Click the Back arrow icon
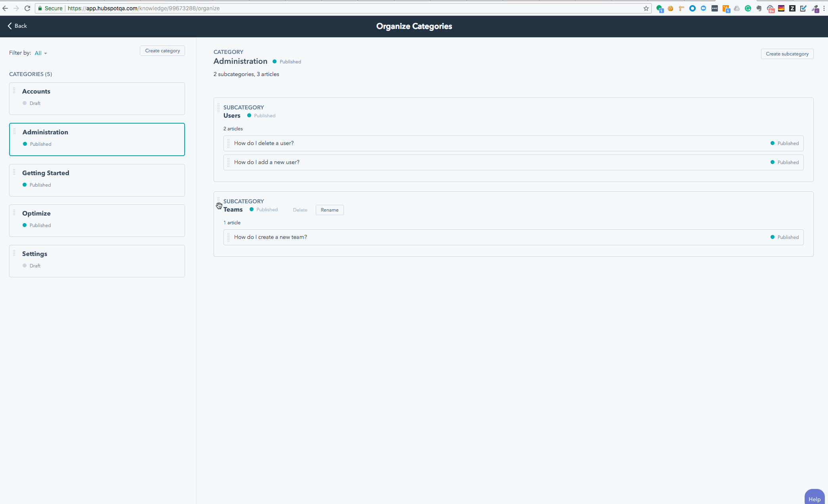The image size is (828, 504). [x=10, y=26]
